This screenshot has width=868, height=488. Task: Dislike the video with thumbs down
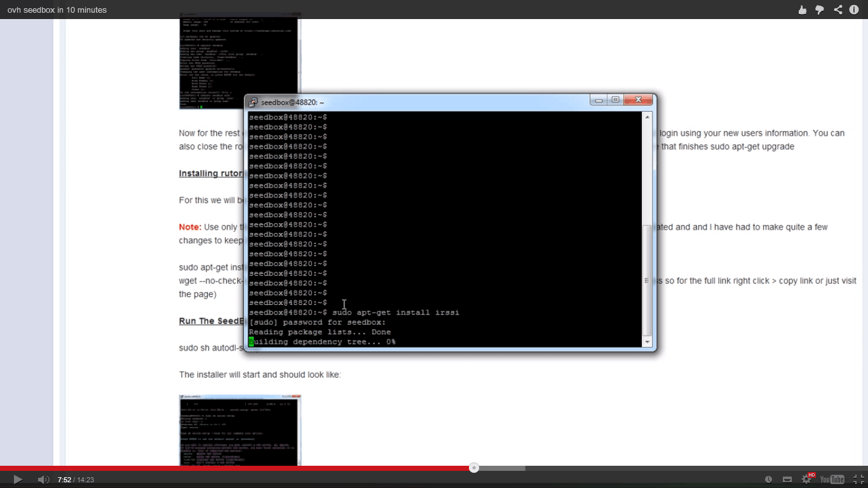point(820,10)
